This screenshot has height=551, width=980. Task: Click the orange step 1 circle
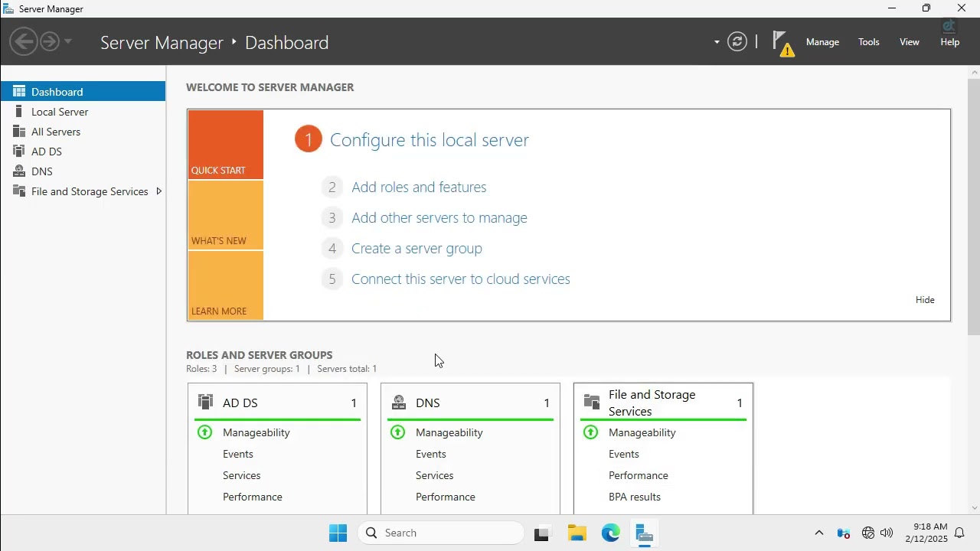point(309,139)
